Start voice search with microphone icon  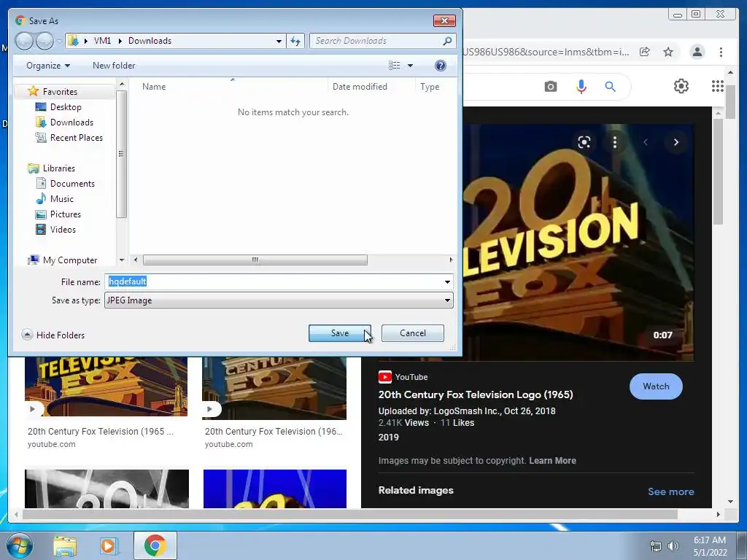coord(581,87)
